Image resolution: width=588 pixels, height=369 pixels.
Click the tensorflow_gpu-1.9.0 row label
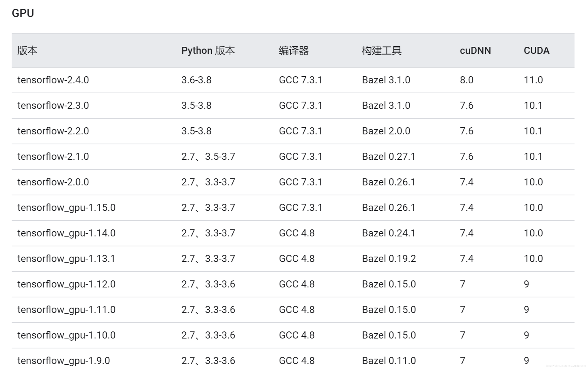(x=64, y=360)
